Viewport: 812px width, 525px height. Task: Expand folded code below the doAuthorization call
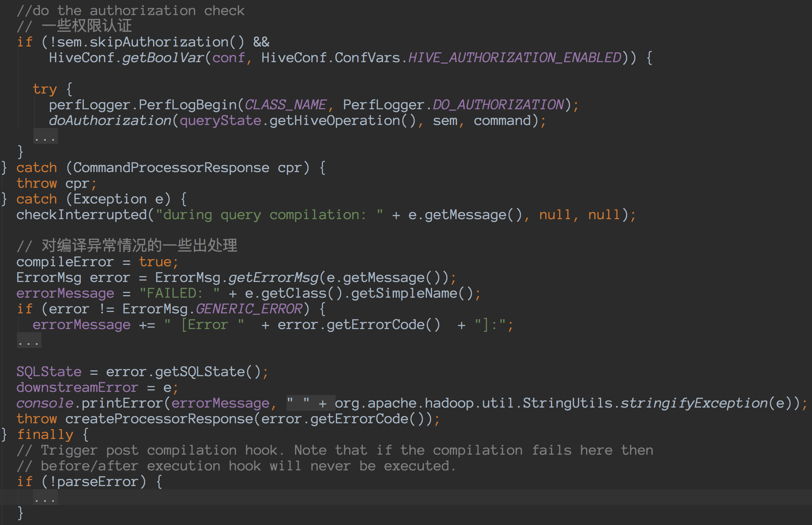(x=45, y=137)
